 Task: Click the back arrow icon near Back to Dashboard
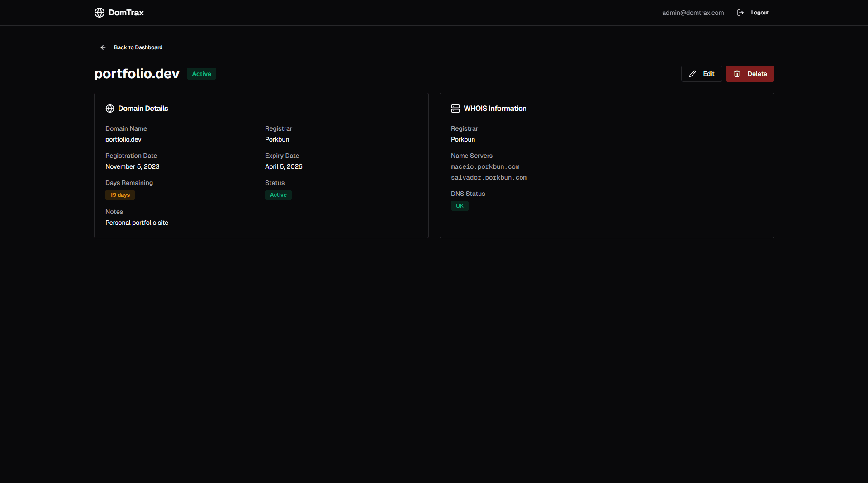(x=103, y=47)
